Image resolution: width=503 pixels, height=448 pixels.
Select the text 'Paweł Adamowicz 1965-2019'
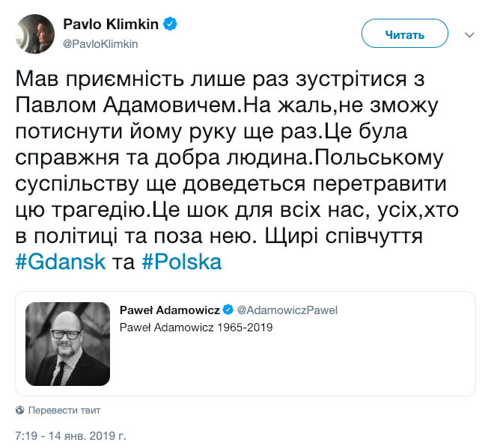coord(196,328)
